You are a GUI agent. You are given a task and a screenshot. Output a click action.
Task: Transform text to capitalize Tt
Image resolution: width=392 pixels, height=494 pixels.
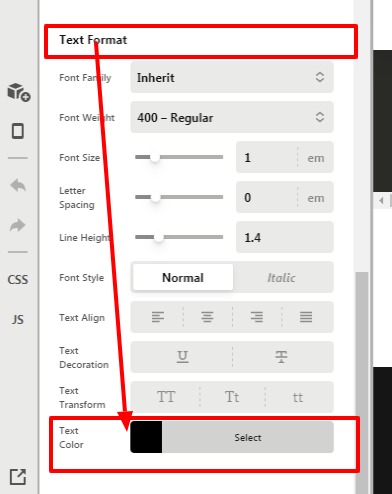coord(232,397)
